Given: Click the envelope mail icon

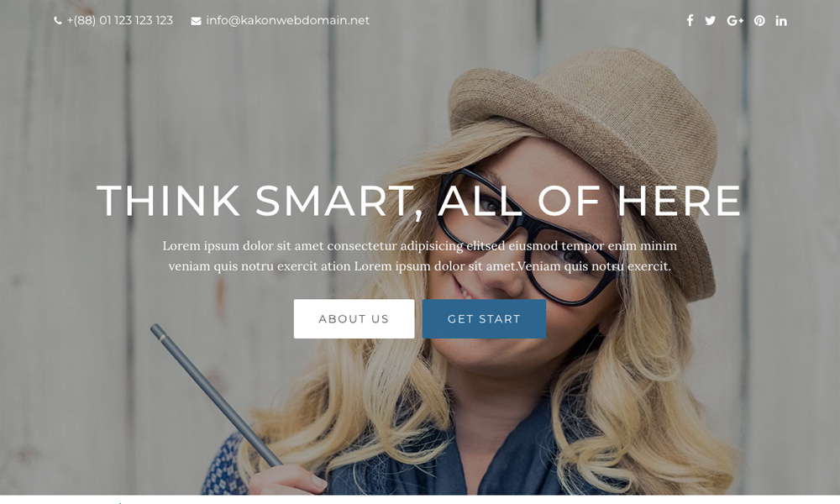Looking at the screenshot, I should [x=196, y=21].
